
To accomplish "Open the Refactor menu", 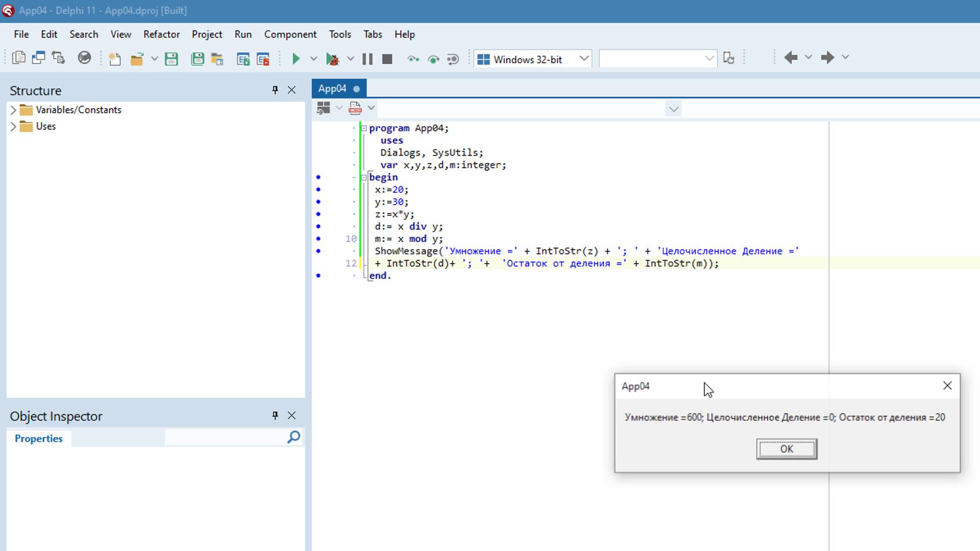I will (x=161, y=34).
